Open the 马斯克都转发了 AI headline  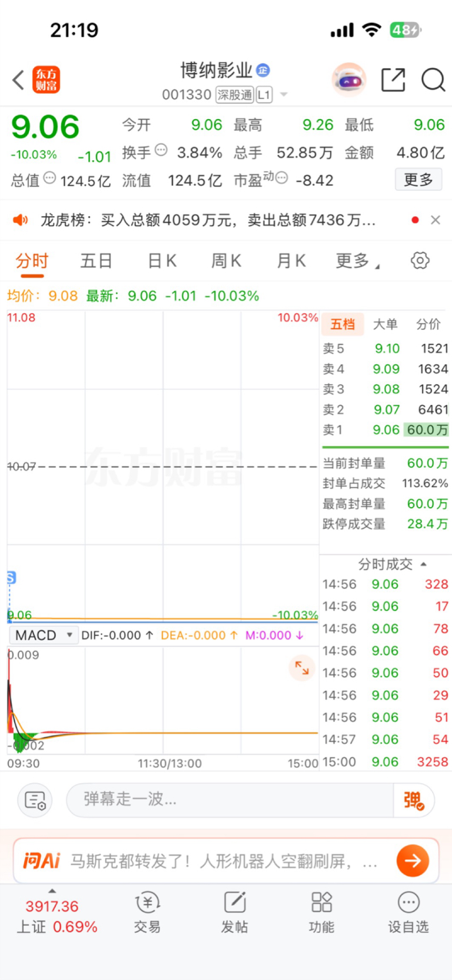pyautogui.click(x=224, y=861)
